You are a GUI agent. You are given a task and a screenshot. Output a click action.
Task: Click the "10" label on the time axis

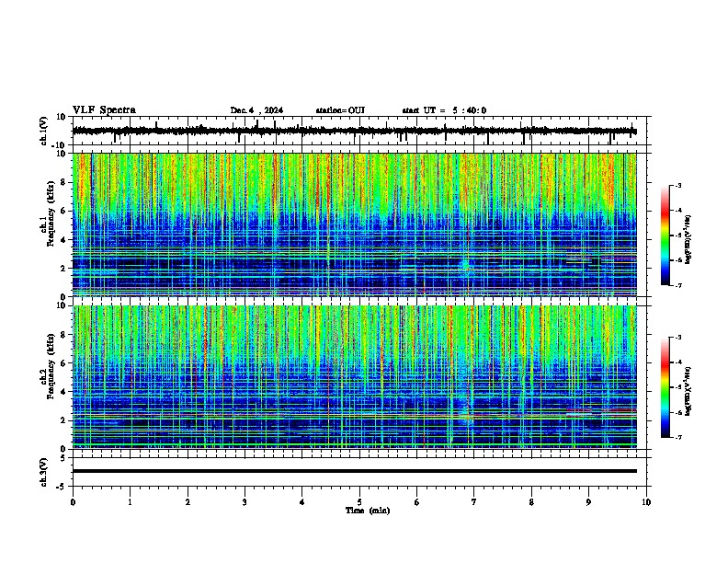[646, 502]
